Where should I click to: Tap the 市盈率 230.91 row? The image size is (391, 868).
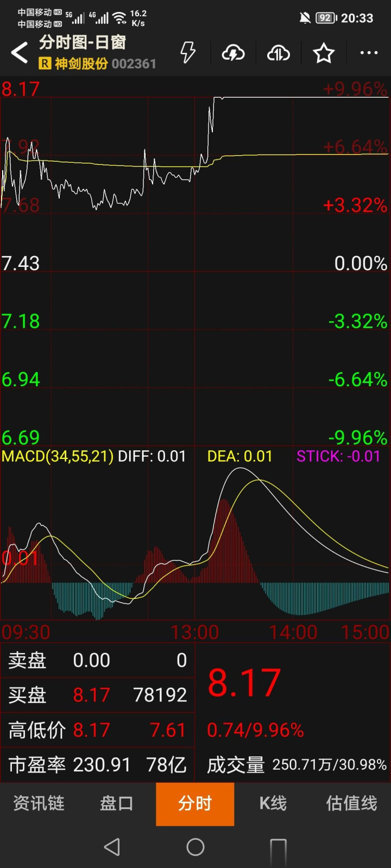point(98,765)
